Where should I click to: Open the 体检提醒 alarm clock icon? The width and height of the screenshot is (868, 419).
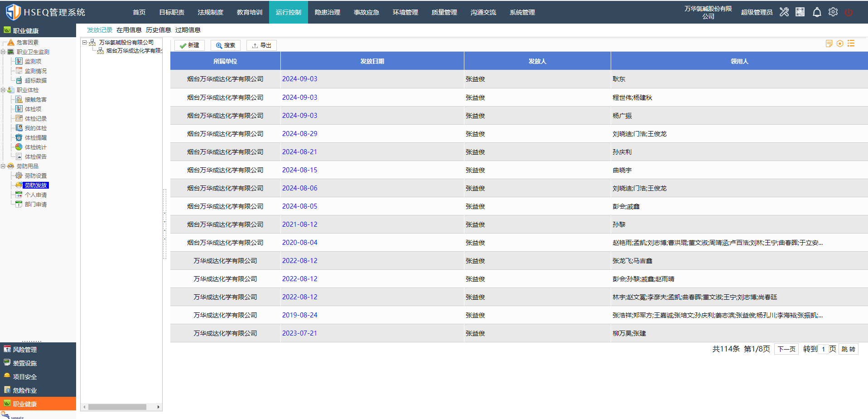(19, 137)
